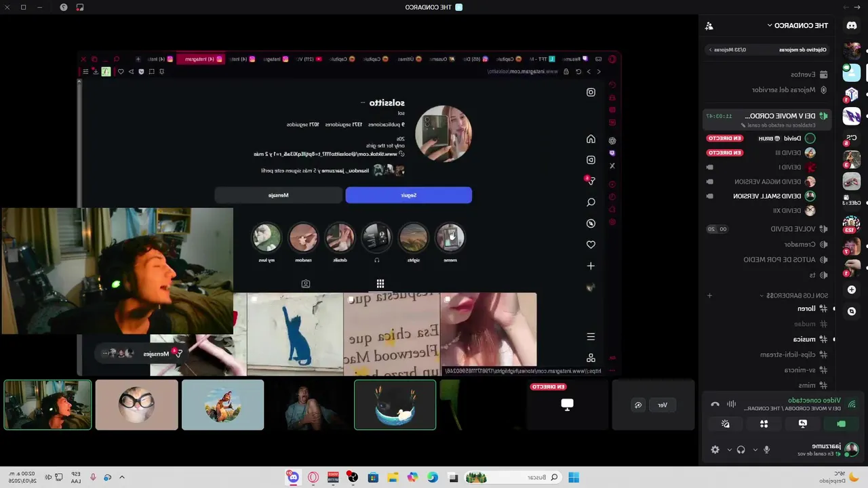Toggle noise suppression waveform icon
868x488 pixels.
point(731,404)
